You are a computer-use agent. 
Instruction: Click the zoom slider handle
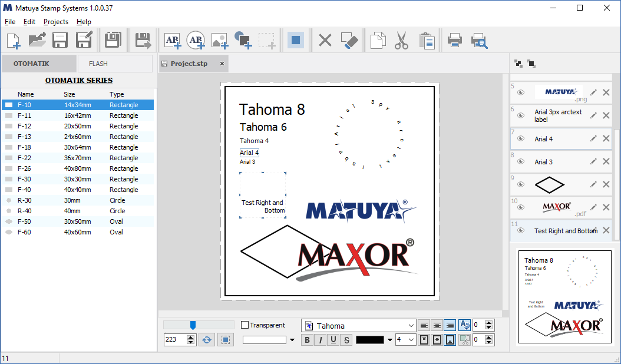pos(193,325)
